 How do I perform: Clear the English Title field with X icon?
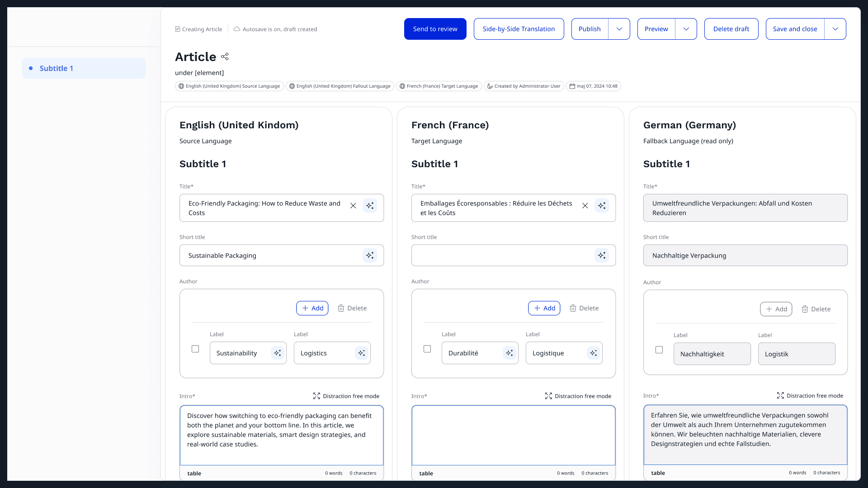coord(353,206)
